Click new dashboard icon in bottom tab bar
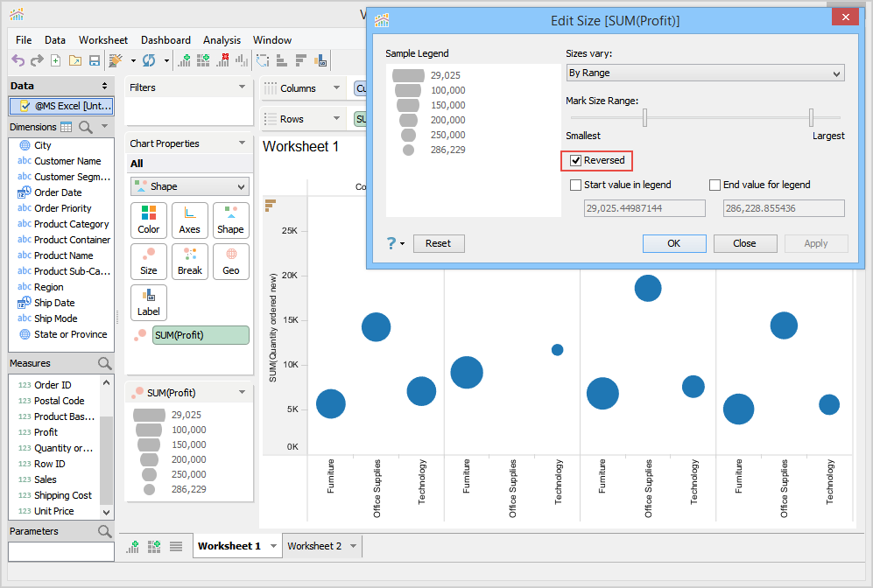 (x=154, y=546)
